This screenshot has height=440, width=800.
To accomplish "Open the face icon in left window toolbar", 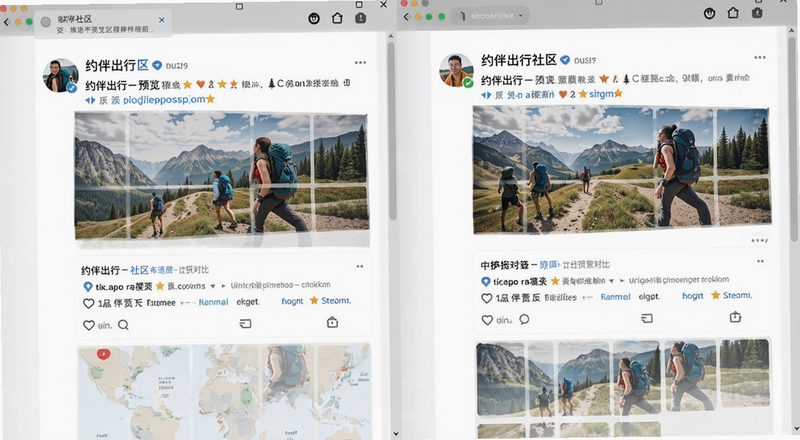I will (314, 19).
